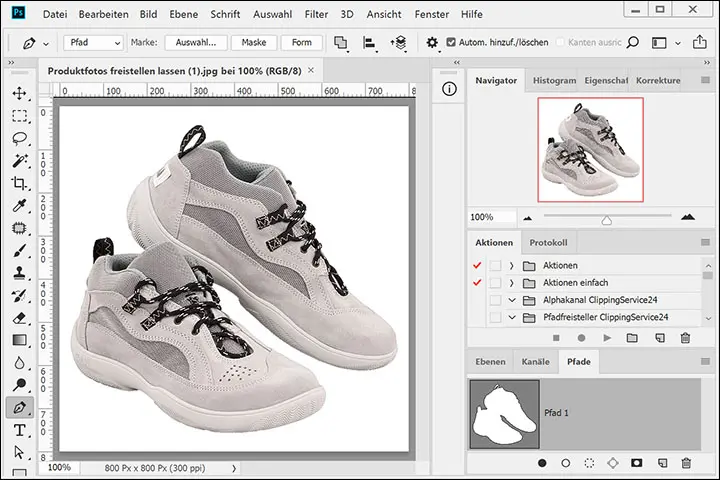
Task: Pick the Crop tool in toolbar
Action: 19,183
